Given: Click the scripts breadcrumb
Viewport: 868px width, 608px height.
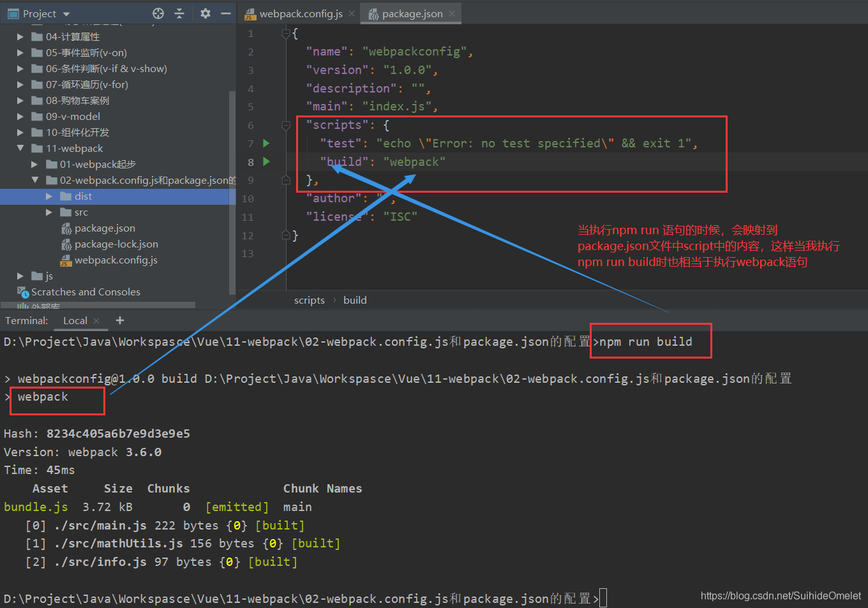Looking at the screenshot, I should [x=310, y=300].
